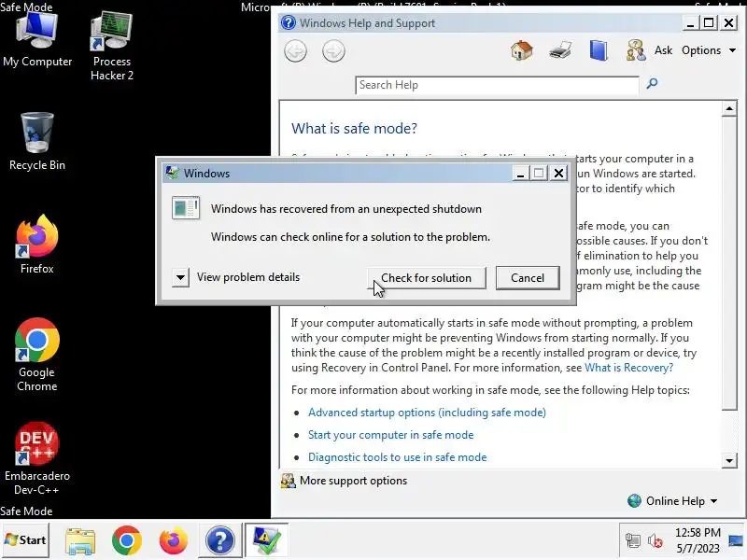
Task: Open the Options dropdown menu
Action: pos(709,50)
